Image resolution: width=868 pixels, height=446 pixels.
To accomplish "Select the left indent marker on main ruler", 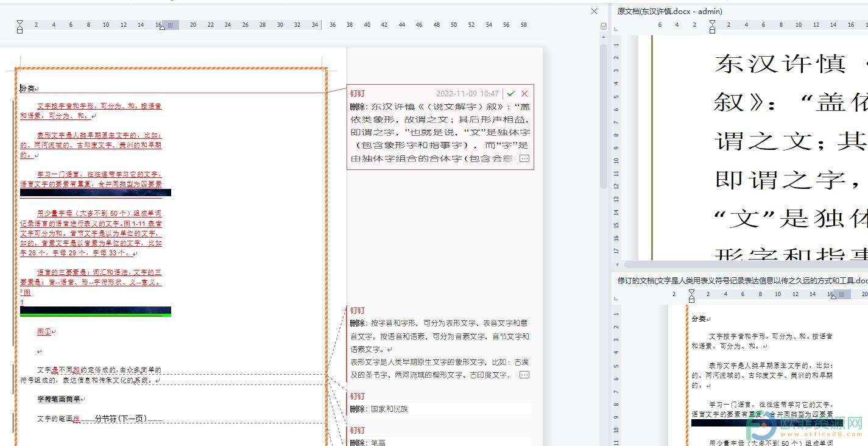I will point(19,26).
